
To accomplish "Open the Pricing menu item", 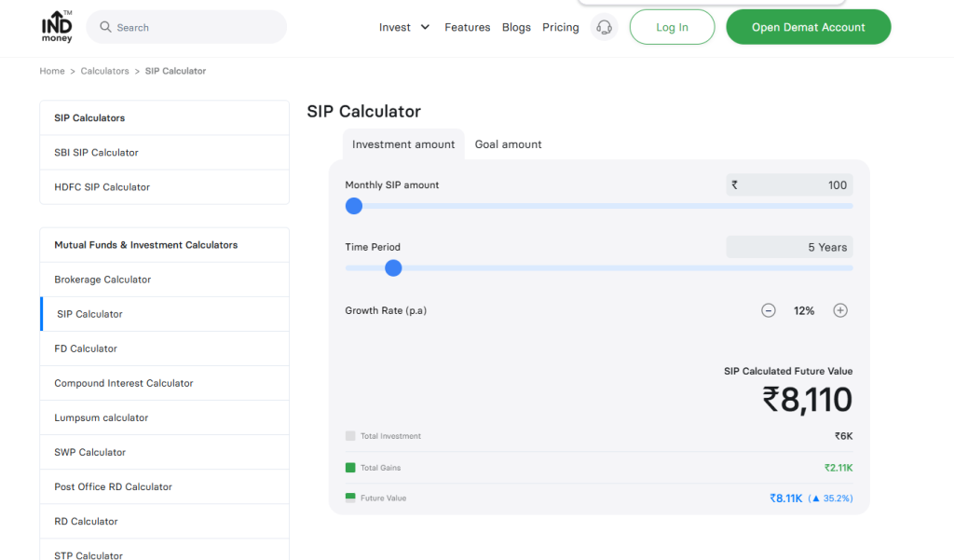I will click(560, 27).
